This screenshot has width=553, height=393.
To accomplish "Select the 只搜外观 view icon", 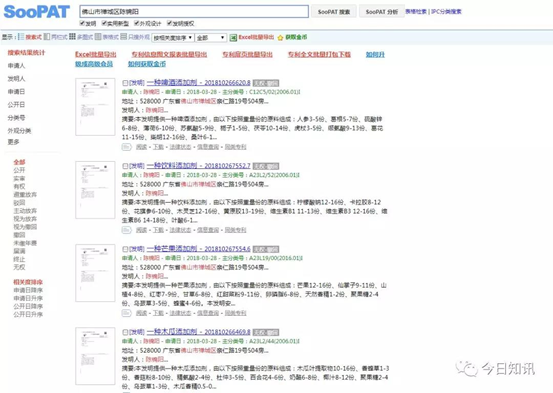I will pos(123,37).
